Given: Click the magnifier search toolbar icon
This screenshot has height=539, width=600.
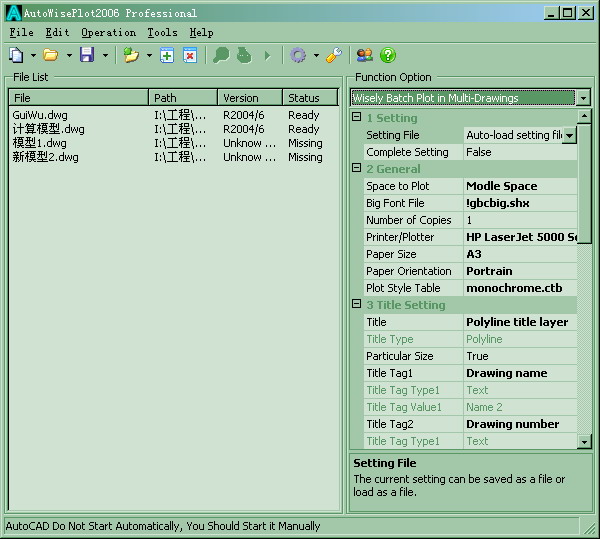Looking at the screenshot, I should [221, 55].
